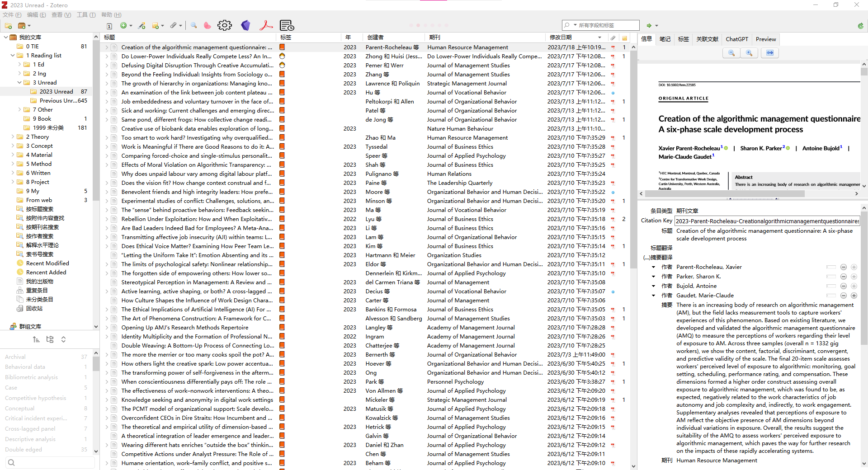Click the notes column header icon
The image size is (868, 470).
(624, 38)
